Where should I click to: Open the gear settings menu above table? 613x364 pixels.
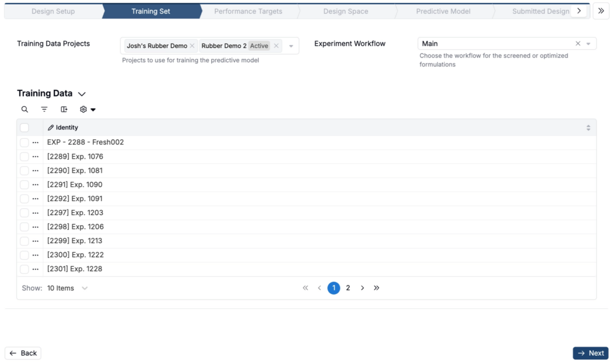click(87, 110)
